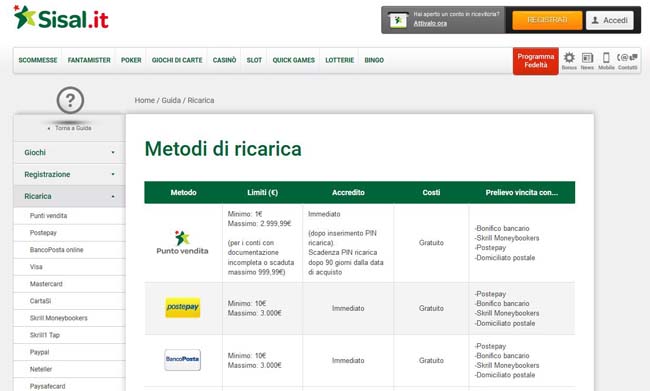Click the Sisal.it logo

[61, 17]
